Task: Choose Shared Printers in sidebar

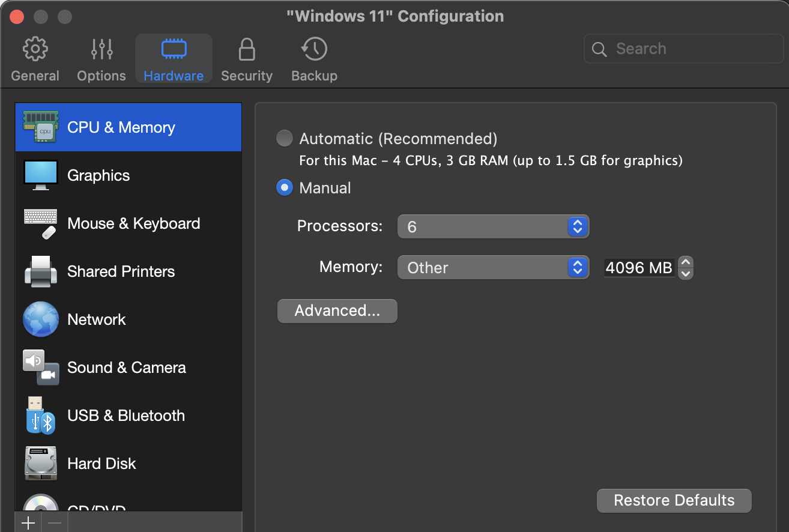Action: pyautogui.click(x=121, y=271)
